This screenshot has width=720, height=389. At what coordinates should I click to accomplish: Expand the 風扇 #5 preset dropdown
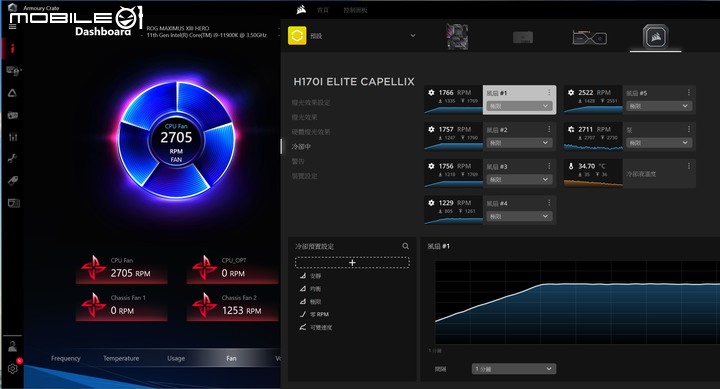[658, 106]
